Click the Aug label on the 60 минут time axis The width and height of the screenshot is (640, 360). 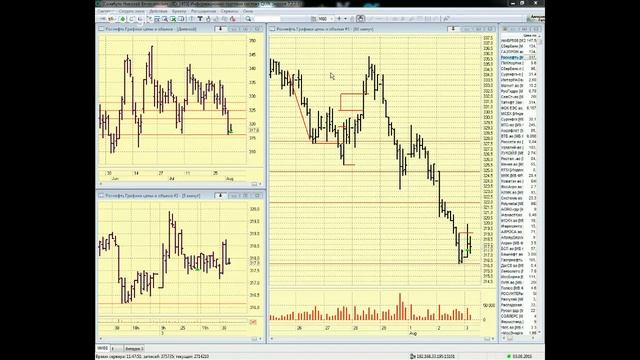(413, 333)
